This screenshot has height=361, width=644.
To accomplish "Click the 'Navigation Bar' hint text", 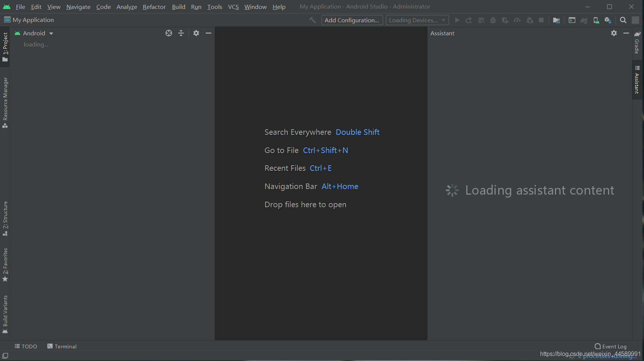I will pyautogui.click(x=291, y=186).
